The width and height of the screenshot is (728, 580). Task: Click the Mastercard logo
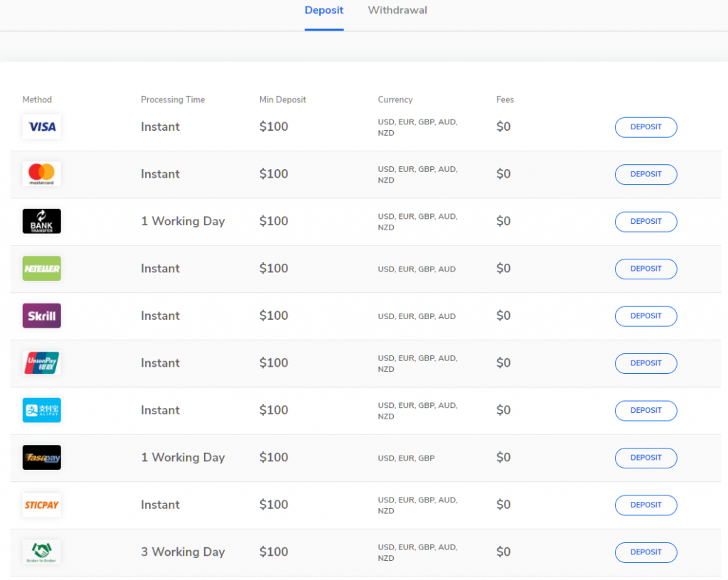pyautogui.click(x=42, y=174)
